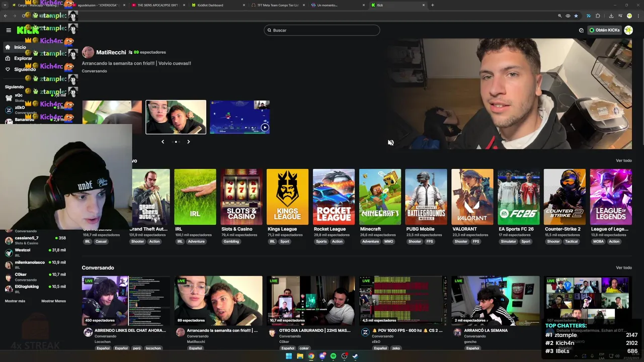Click the peru tag under Locochon
The image size is (644, 362).
pos(137,348)
